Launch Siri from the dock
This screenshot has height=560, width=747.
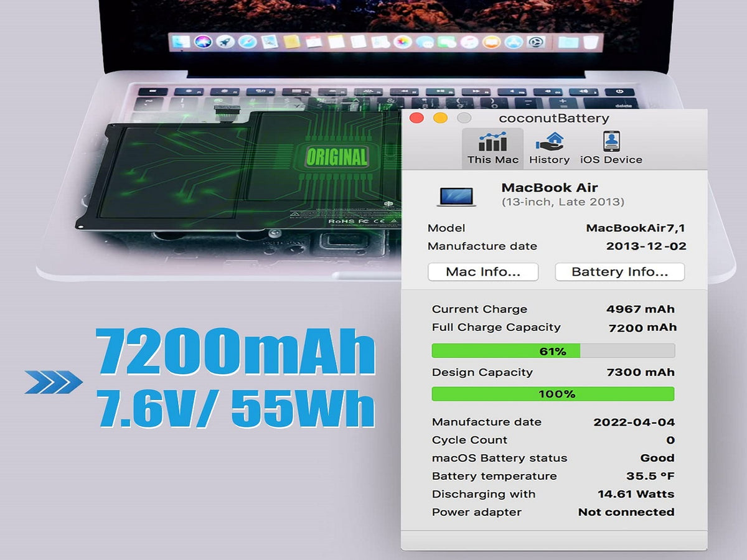(x=203, y=42)
